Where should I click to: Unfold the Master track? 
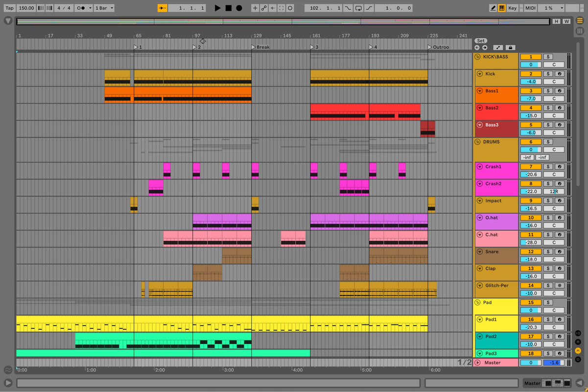click(478, 363)
